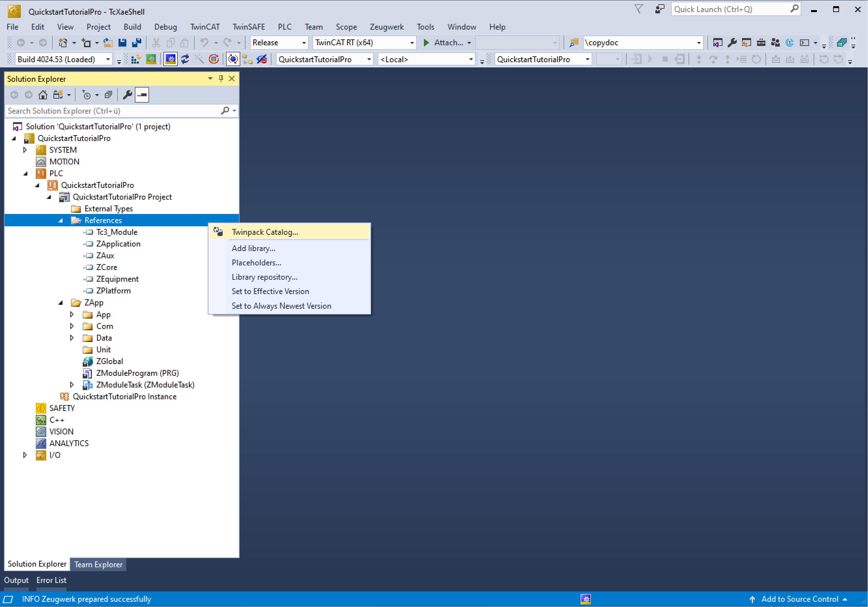Expand the SYSTEM tree node
The width and height of the screenshot is (868, 607).
(x=25, y=150)
